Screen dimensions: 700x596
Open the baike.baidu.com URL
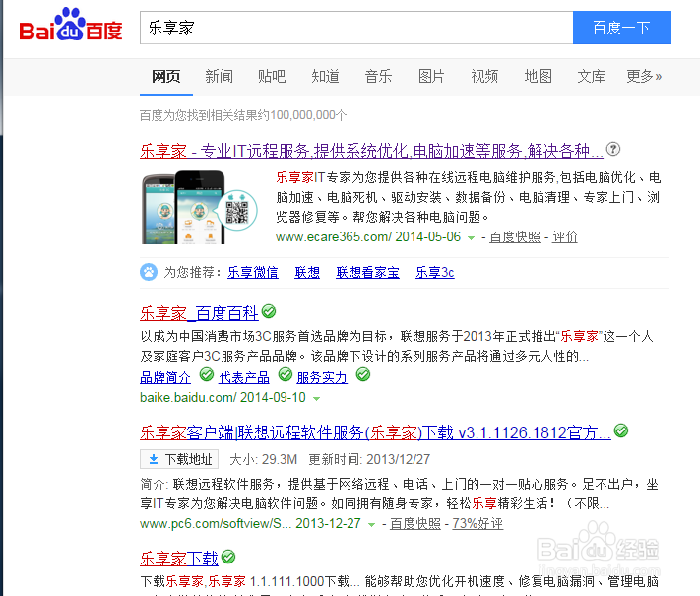[188, 397]
